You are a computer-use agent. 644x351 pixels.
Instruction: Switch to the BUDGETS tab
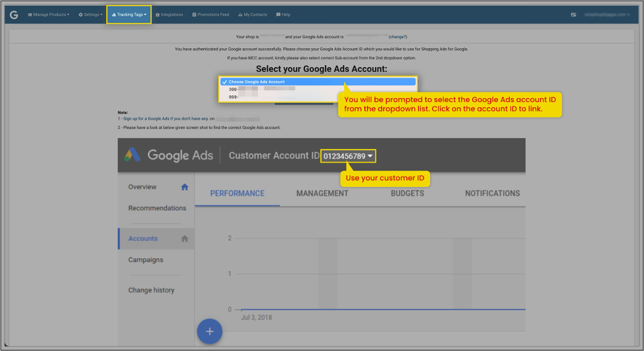coord(407,194)
